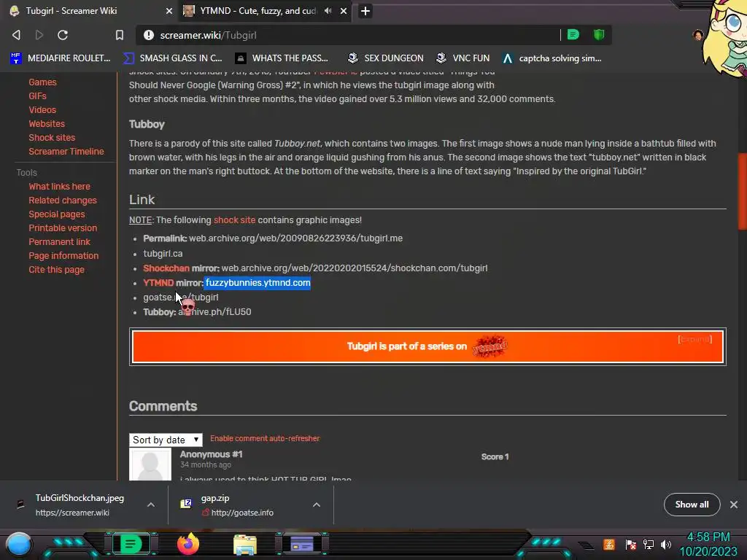Reload the page with the refresh icon
Viewport: 747px width, 560px height.
click(x=63, y=35)
